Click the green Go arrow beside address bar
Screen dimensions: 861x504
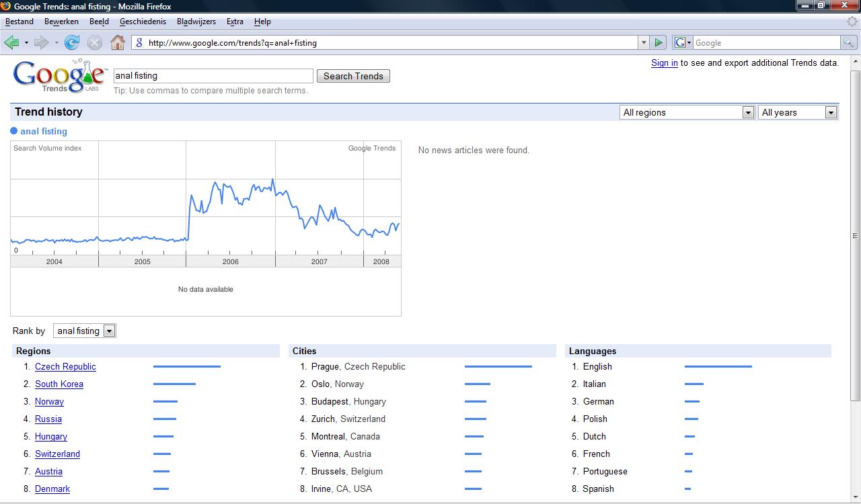coord(659,42)
